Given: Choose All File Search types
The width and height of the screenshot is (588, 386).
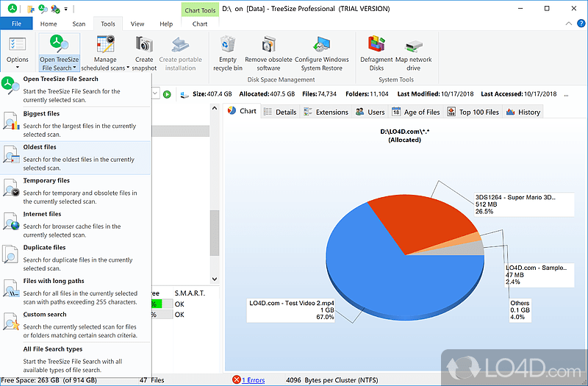Looking at the screenshot, I should click(x=76, y=359).
